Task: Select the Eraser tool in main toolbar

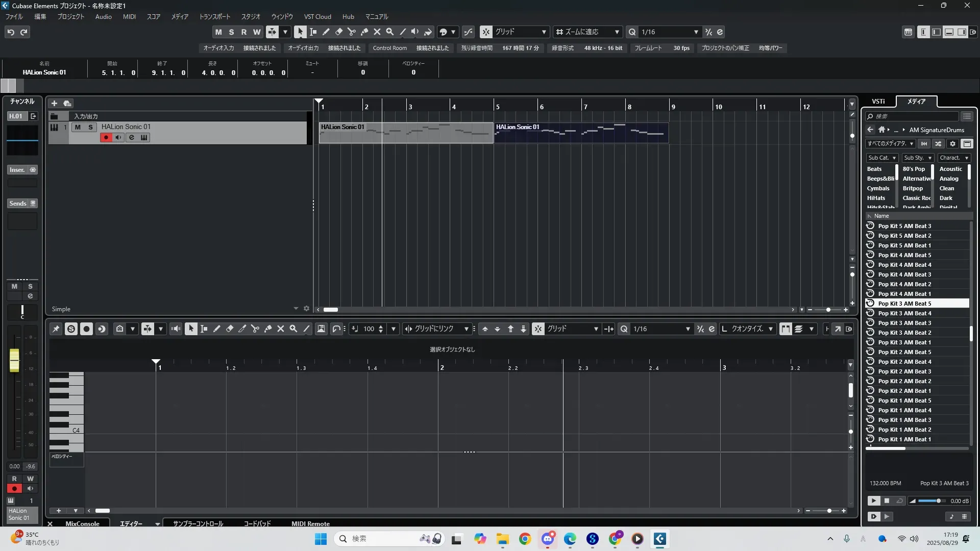Action: click(x=338, y=32)
